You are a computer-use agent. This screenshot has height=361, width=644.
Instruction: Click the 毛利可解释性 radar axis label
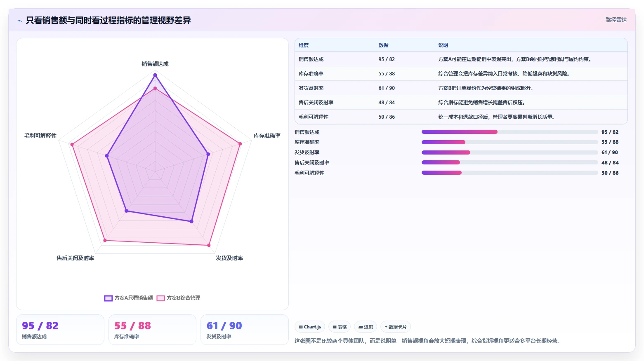(40, 136)
